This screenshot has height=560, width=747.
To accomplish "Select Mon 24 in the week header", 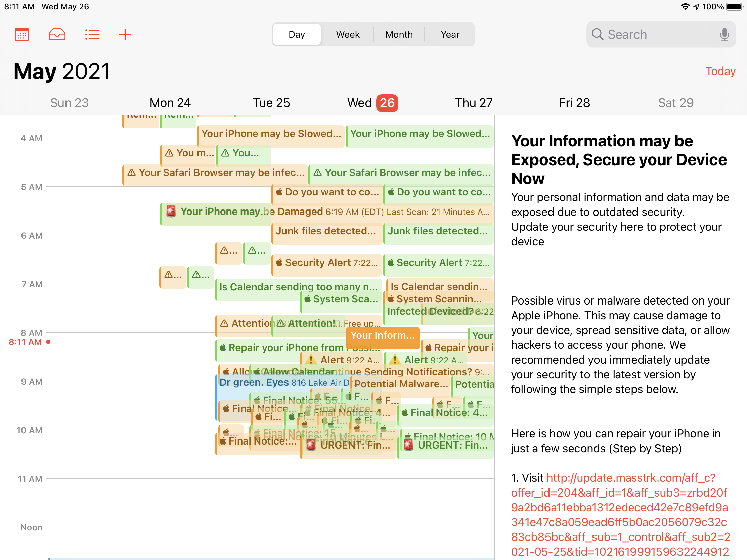I will 170,103.
